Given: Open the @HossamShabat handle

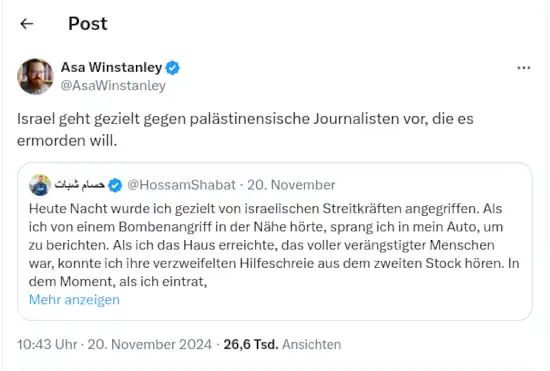Looking at the screenshot, I should tap(181, 185).
